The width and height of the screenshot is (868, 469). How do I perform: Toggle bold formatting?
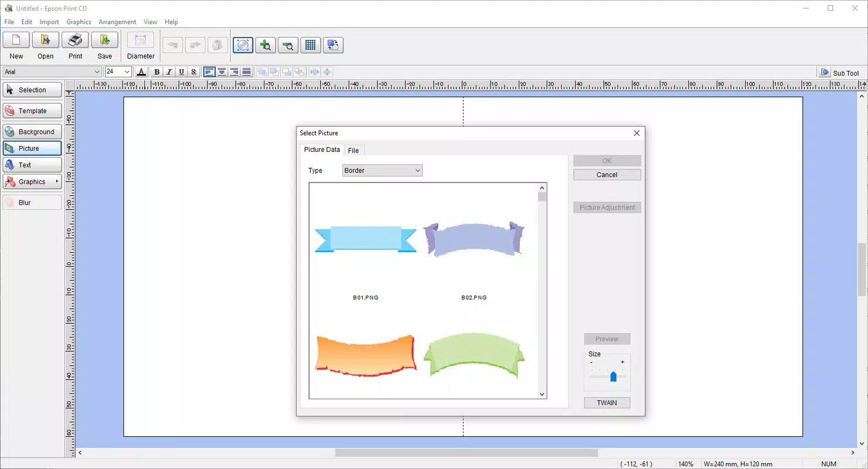tap(157, 72)
